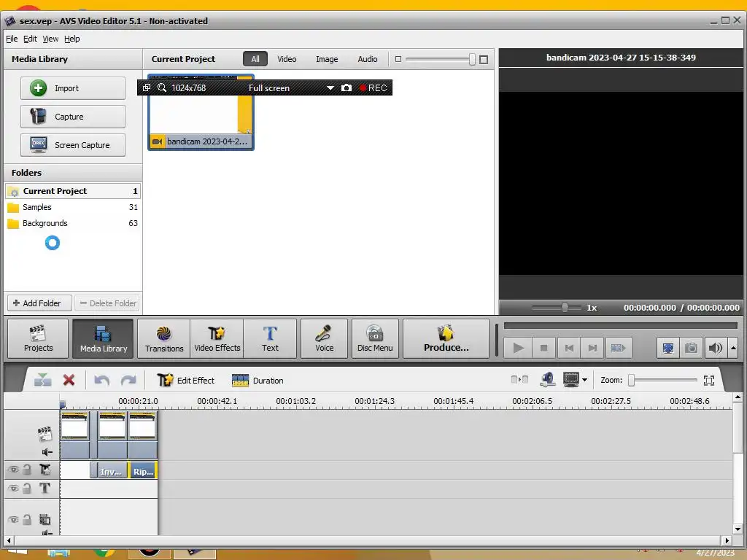Open the View menu
This screenshot has height=560, width=747.
(x=50, y=39)
